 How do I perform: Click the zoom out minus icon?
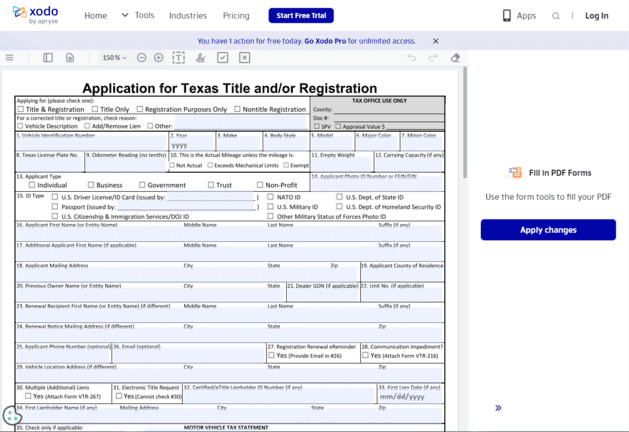coord(141,58)
